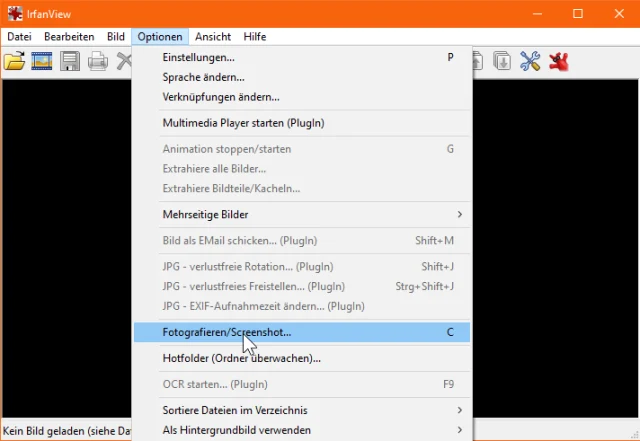Maximize the IrfanView window
The width and height of the screenshot is (640, 441).
point(578,14)
